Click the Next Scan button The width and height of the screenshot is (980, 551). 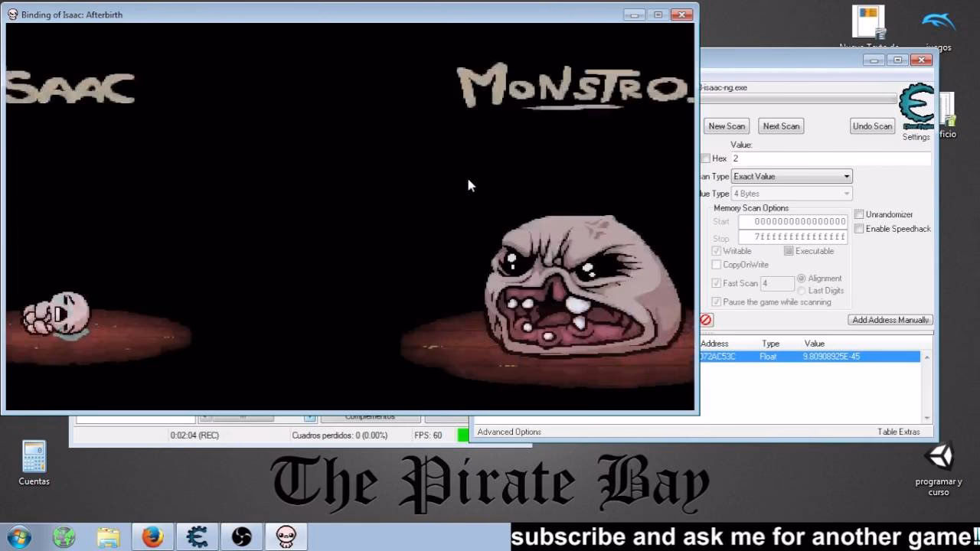781,126
